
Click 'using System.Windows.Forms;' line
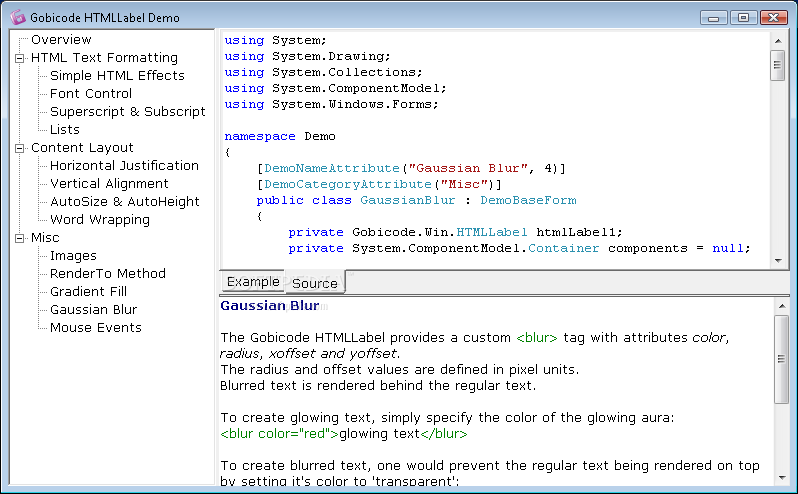pyautogui.click(x=331, y=104)
